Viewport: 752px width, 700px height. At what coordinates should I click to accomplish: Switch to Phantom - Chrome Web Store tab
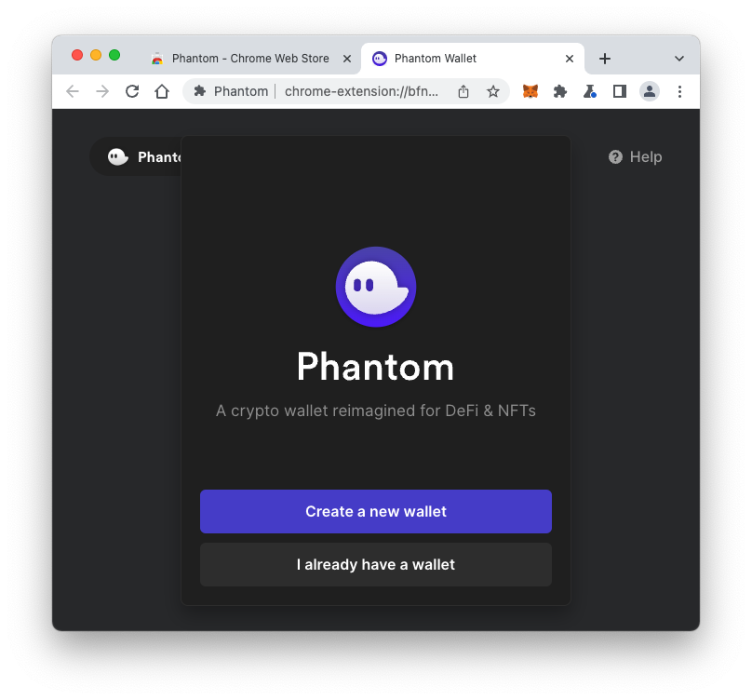(x=250, y=59)
